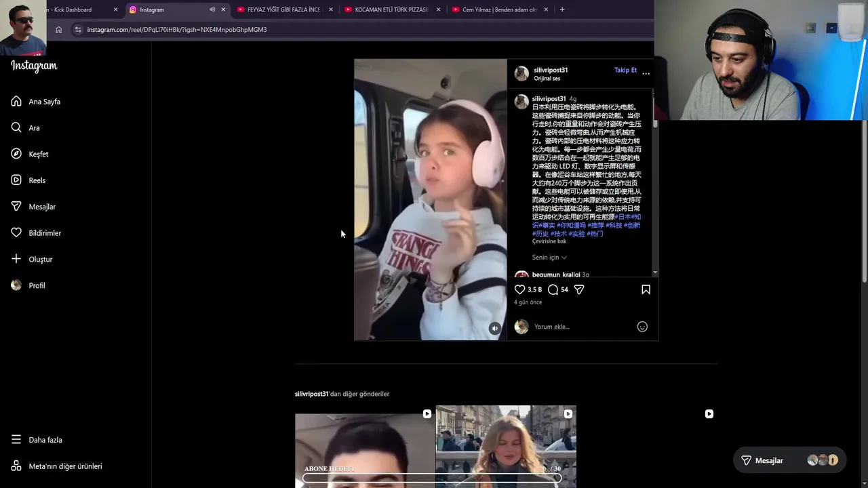Viewport: 868px width, 488px height.
Task: Open the Reels sidebar icon
Action: [x=16, y=180]
